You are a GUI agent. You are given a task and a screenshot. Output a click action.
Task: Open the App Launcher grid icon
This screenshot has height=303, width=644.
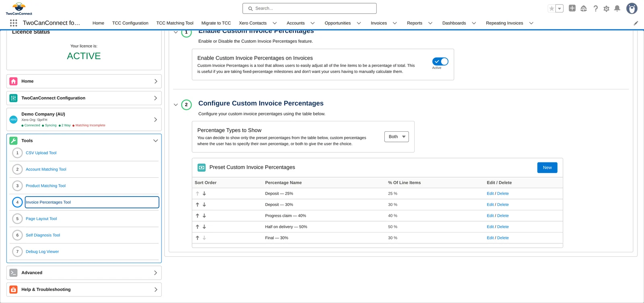tap(14, 23)
